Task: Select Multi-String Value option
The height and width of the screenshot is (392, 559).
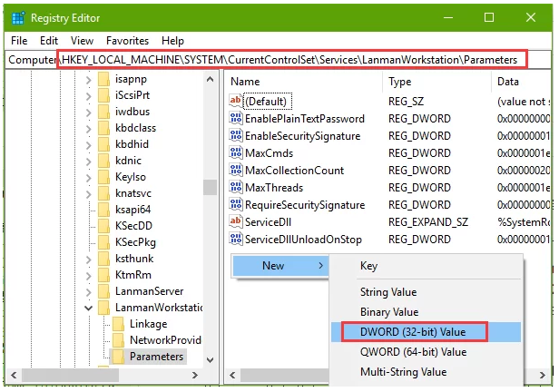Action: [426, 372]
